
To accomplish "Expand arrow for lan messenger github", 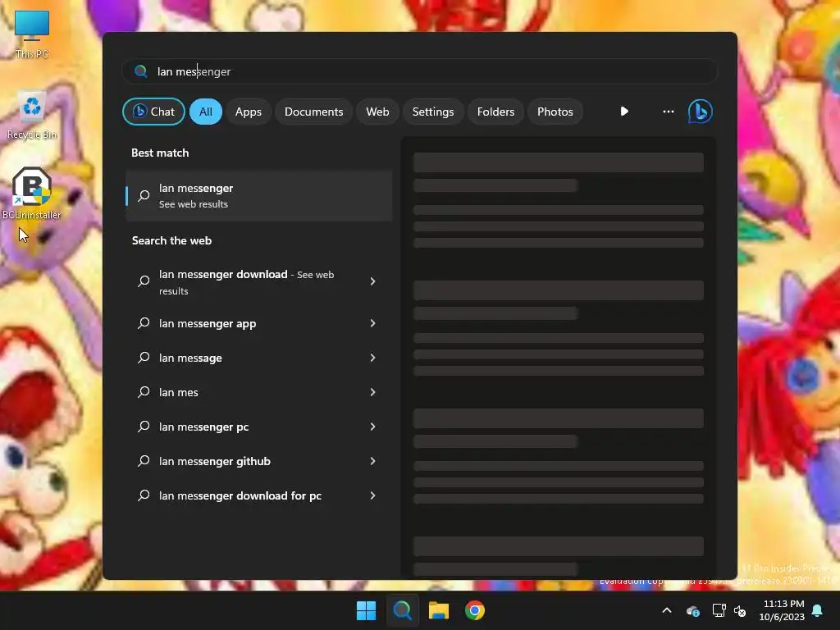I will pos(373,461).
